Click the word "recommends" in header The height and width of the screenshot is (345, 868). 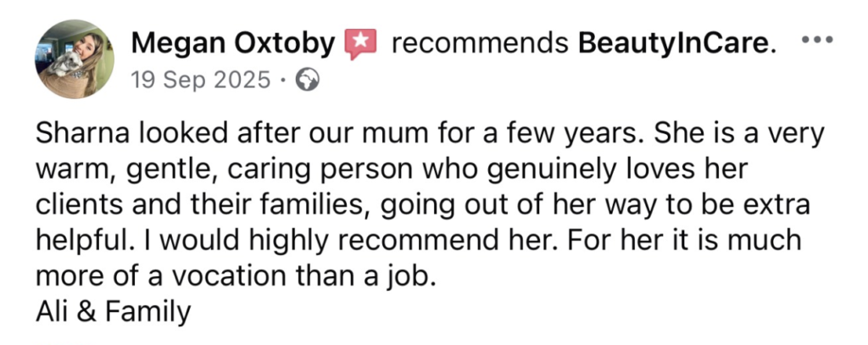point(479,42)
